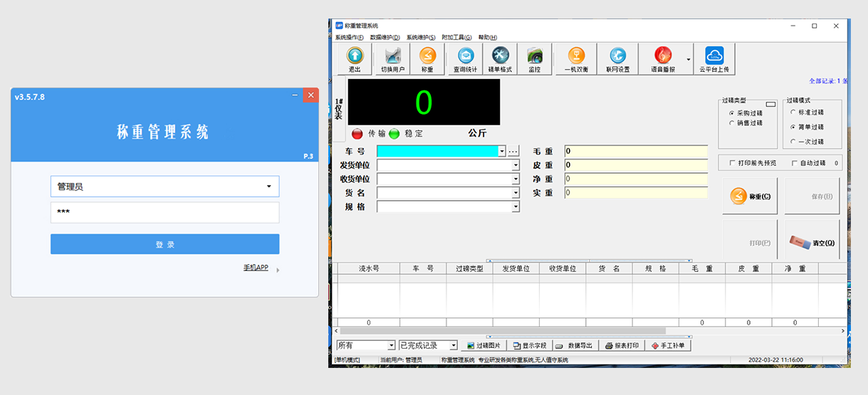The image size is (868, 395).
Task: Follow the 手机APP link
Action: coord(256,268)
